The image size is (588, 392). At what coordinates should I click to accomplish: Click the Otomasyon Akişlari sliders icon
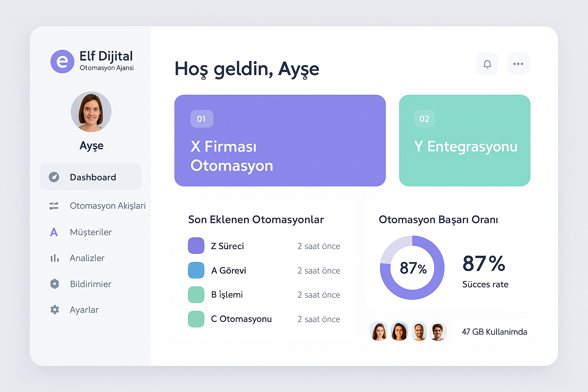[x=54, y=206]
